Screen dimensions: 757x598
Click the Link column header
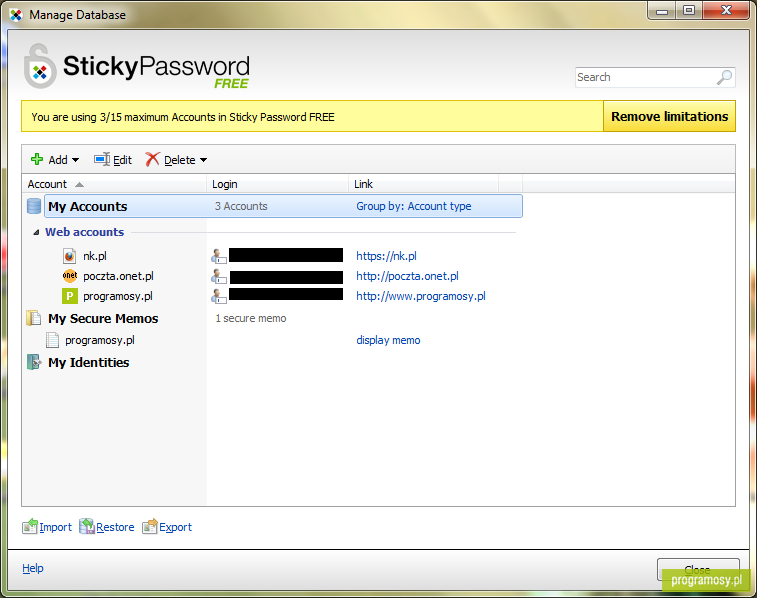(423, 184)
